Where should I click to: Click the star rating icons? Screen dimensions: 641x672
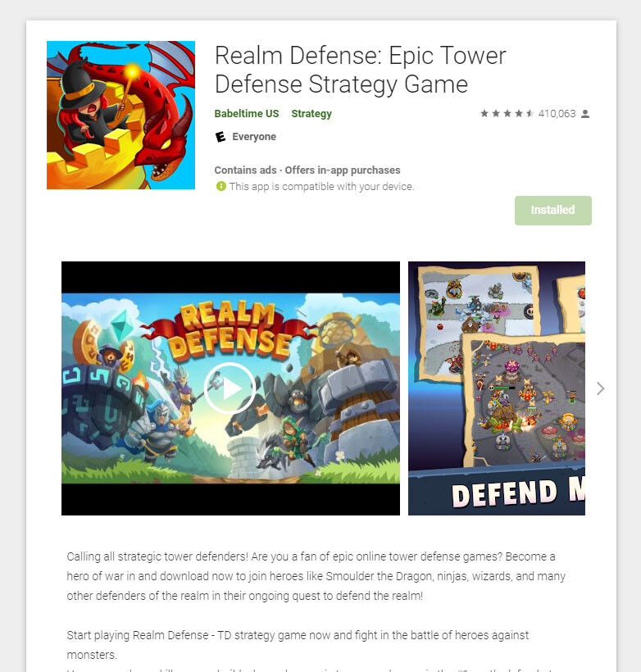(507, 114)
